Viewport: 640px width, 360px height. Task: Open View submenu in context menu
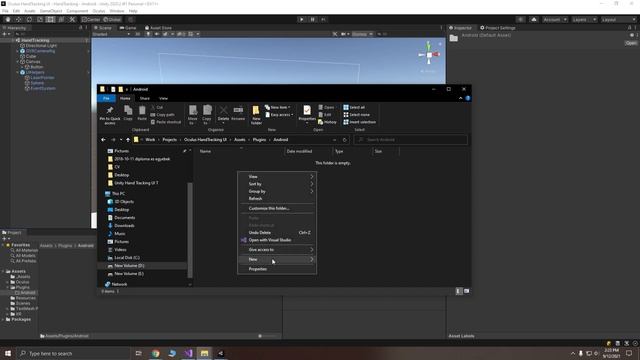coord(277,177)
